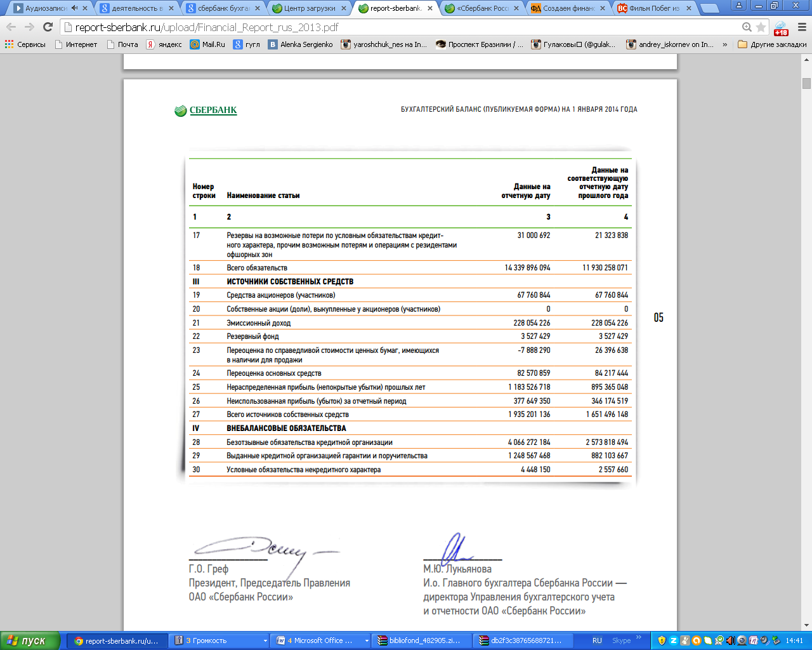Open the safely remove hardware tray icon
The image size is (812, 650).
point(776,640)
